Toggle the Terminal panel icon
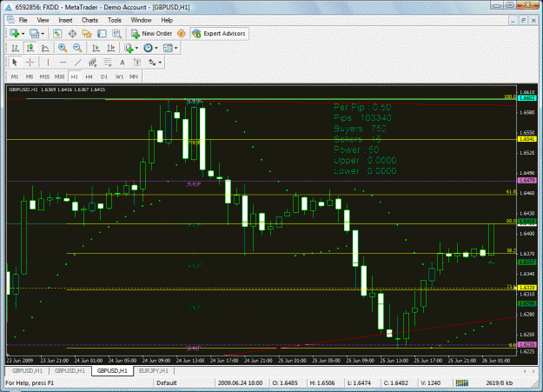The image size is (543, 392). pyautogui.click(x=102, y=34)
